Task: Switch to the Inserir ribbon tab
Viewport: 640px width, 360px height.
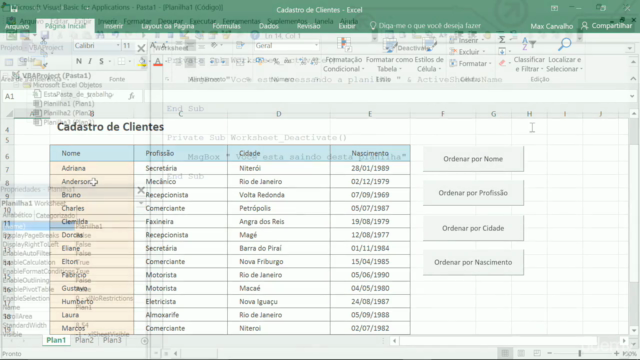Action: (x=113, y=26)
